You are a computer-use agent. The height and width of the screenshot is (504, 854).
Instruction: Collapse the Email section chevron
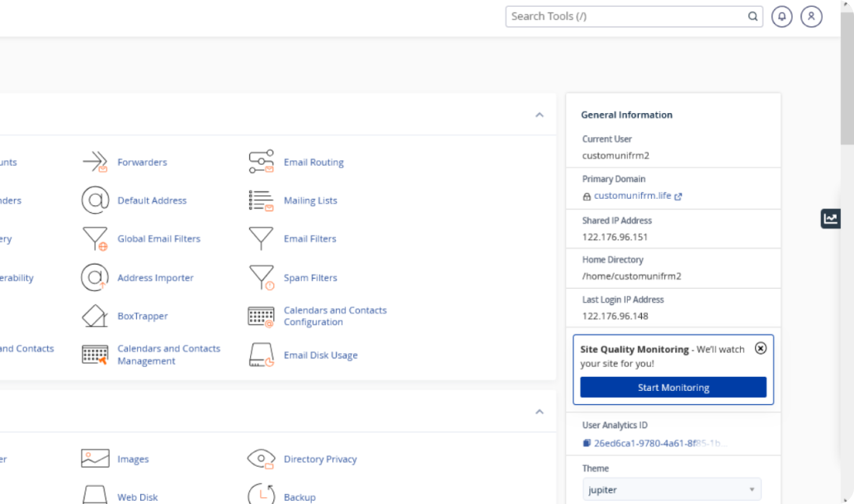[x=539, y=115]
